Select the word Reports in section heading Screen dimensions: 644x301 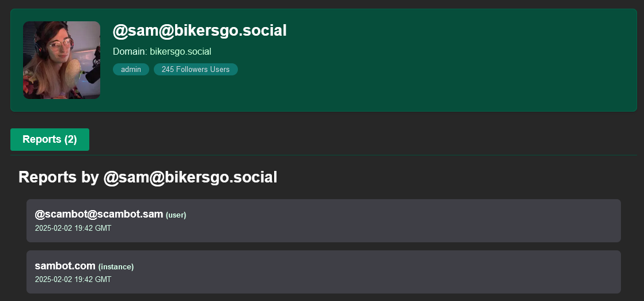pyautogui.click(x=47, y=177)
